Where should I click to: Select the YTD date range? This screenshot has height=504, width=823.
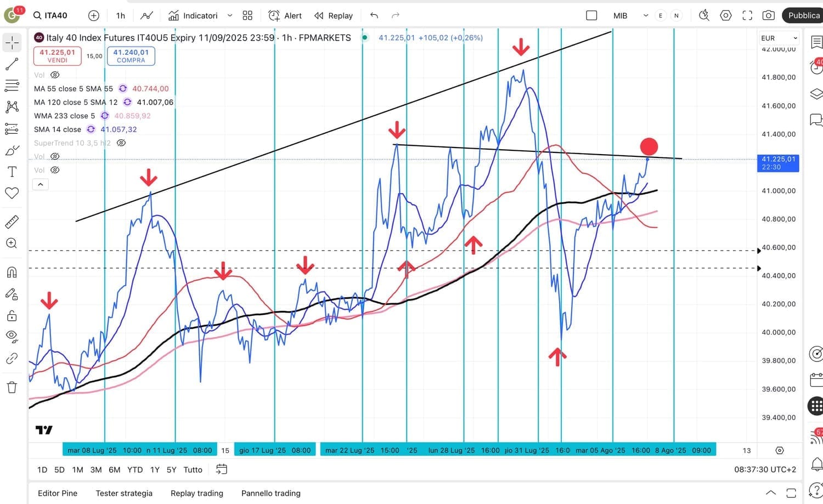tap(135, 469)
